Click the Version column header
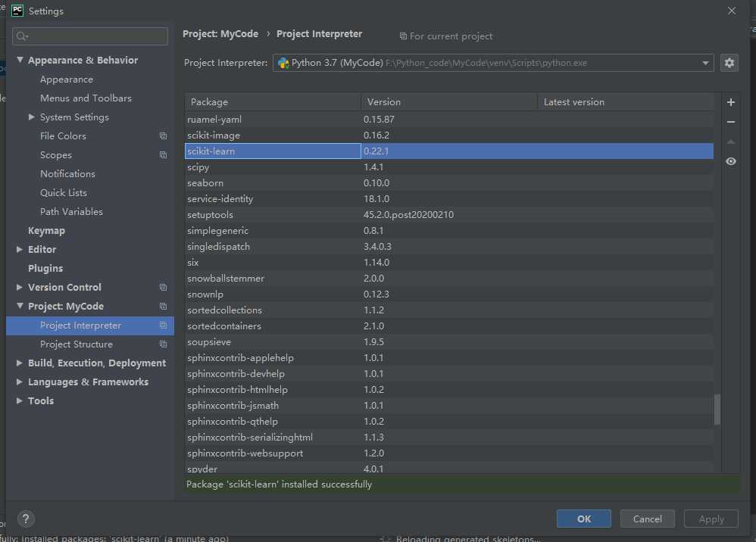Viewport: 756px width, 542px height. 449,102
